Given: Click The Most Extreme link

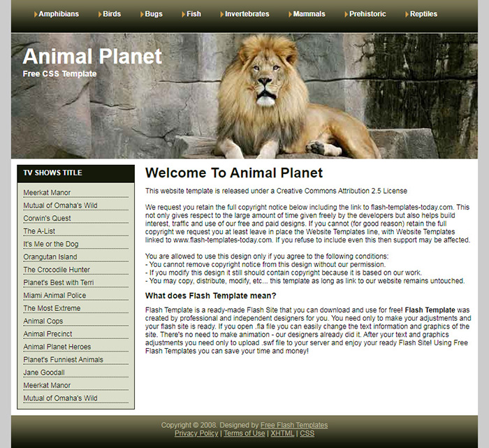Looking at the screenshot, I should 52,308.
